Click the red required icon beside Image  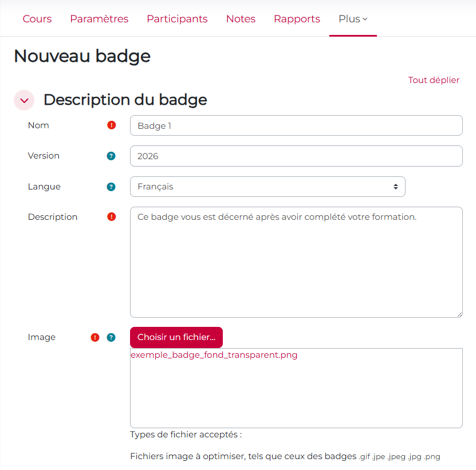(95, 337)
